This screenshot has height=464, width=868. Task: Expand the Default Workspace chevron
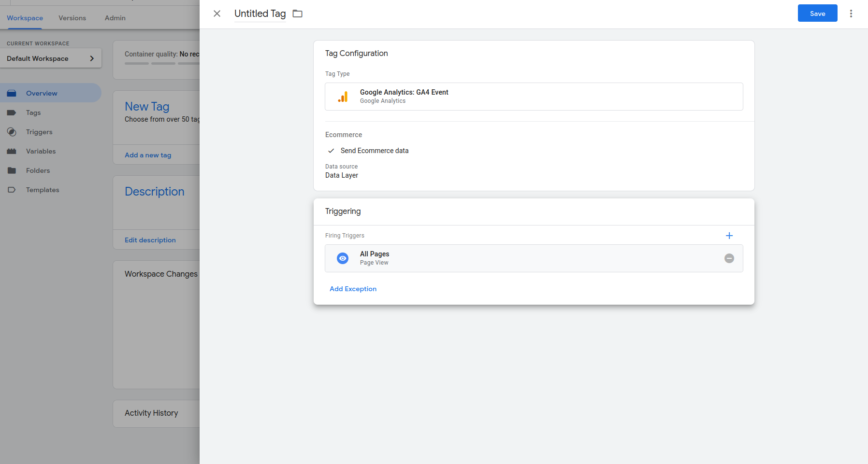tap(92, 58)
